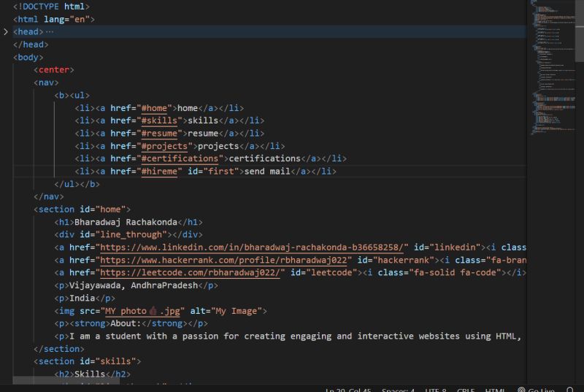Click the id="leetcode" attribute
The height and width of the screenshot is (392, 584).
point(324,272)
